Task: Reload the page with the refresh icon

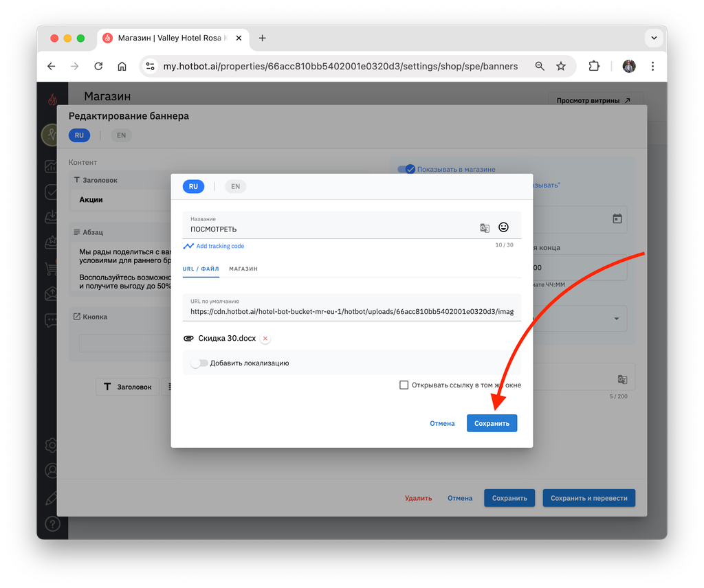Action: click(98, 67)
